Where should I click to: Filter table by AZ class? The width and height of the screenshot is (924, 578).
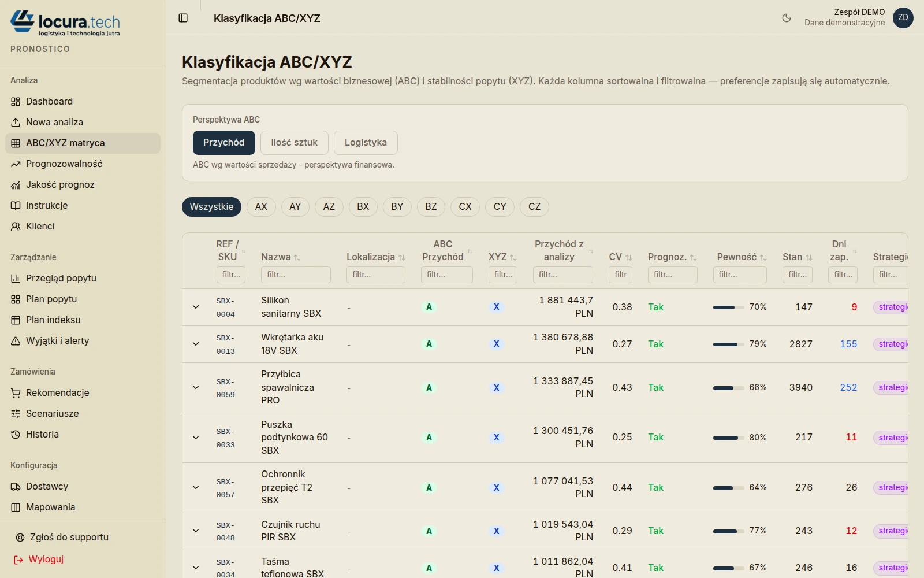[x=329, y=207]
